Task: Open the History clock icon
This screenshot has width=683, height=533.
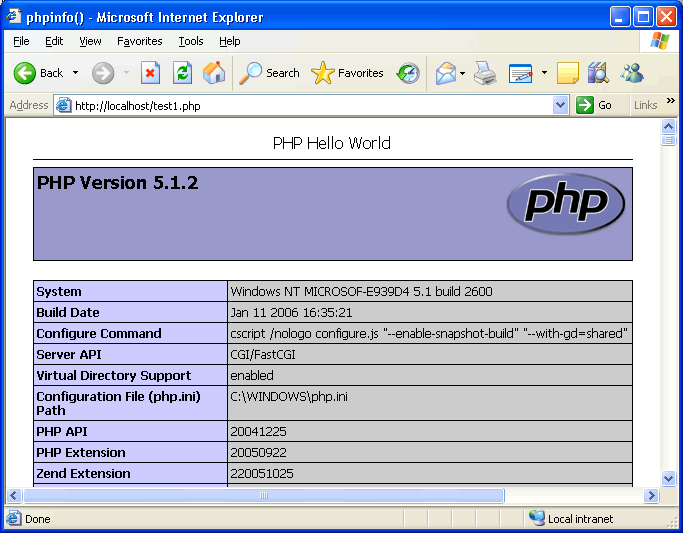Action: (408, 73)
